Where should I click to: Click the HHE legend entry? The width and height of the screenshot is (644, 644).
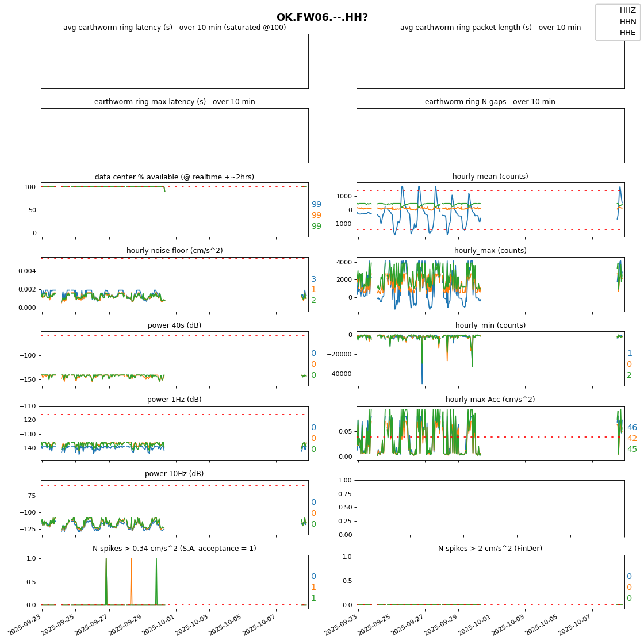[x=627, y=33]
